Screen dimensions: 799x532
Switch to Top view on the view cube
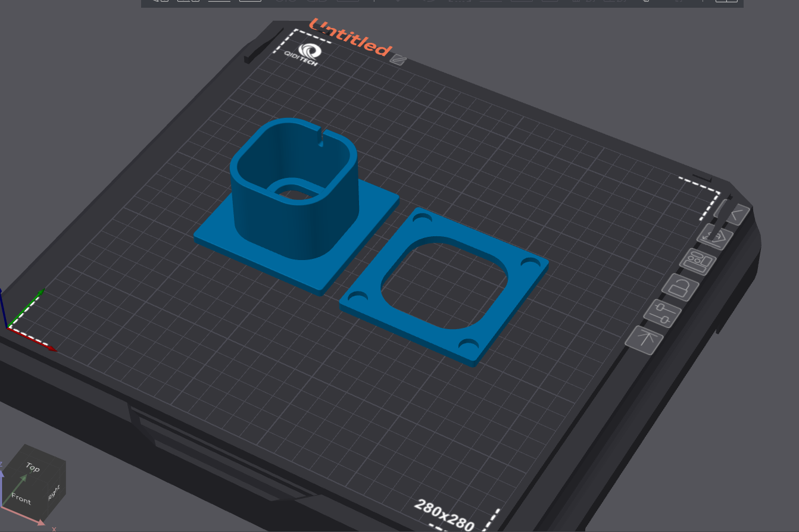[32, 468]
